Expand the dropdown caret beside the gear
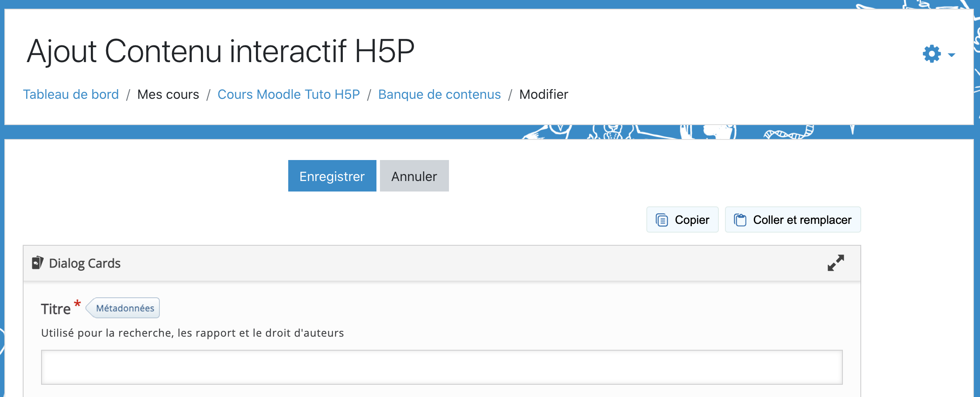The width and height of the screenshot is (980, 397). 952,55
